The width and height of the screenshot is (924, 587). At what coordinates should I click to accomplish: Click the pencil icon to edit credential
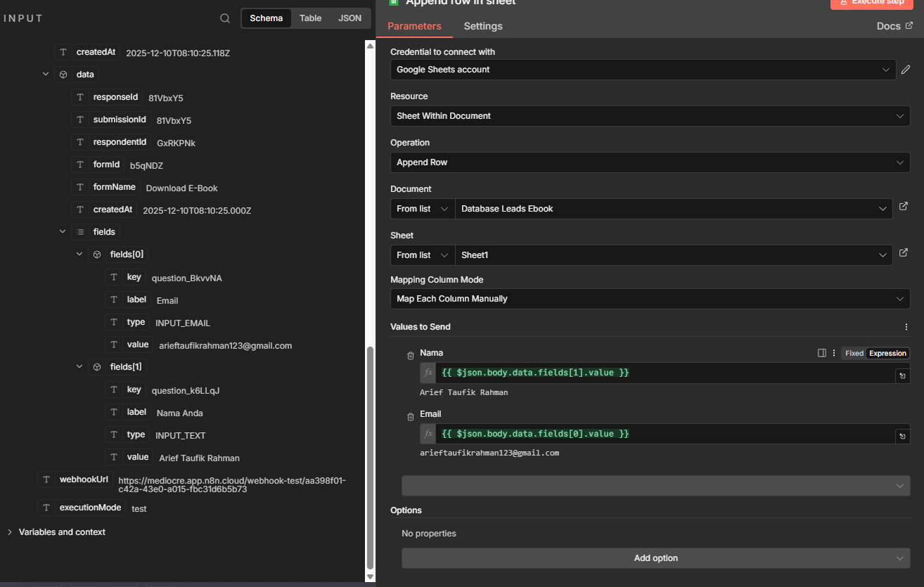[906, 70]
